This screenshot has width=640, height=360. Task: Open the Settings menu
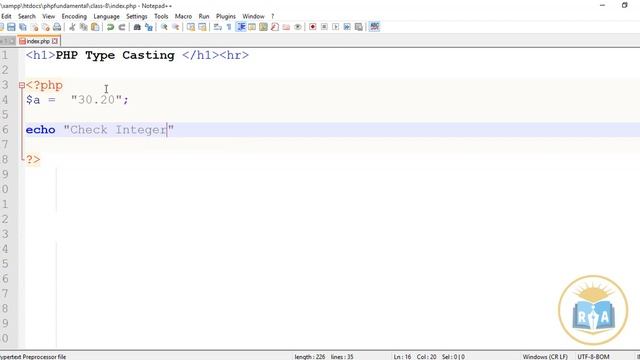pos(137,16)
